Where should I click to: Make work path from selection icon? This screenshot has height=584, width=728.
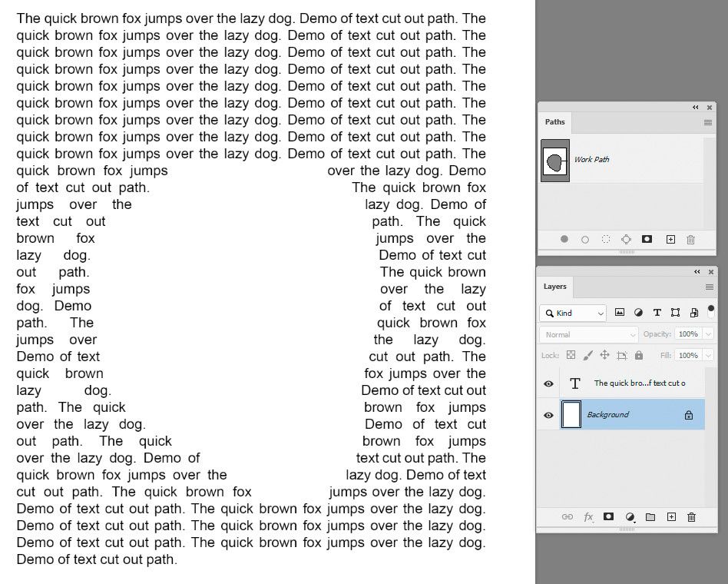(627, 239)
